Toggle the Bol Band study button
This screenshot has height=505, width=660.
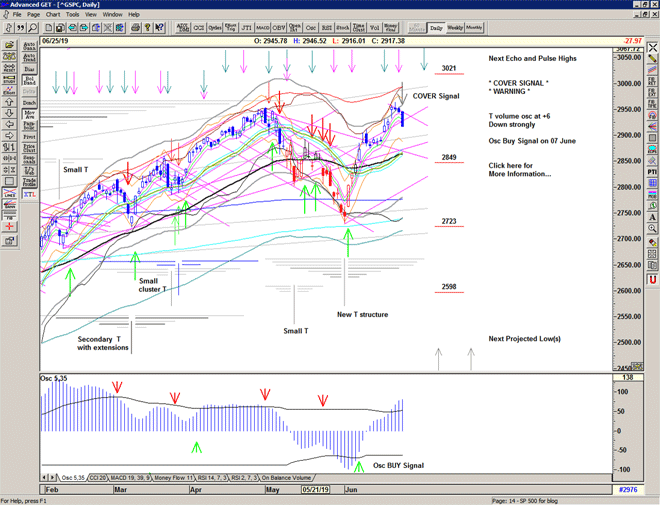click(x=29, y=80)
